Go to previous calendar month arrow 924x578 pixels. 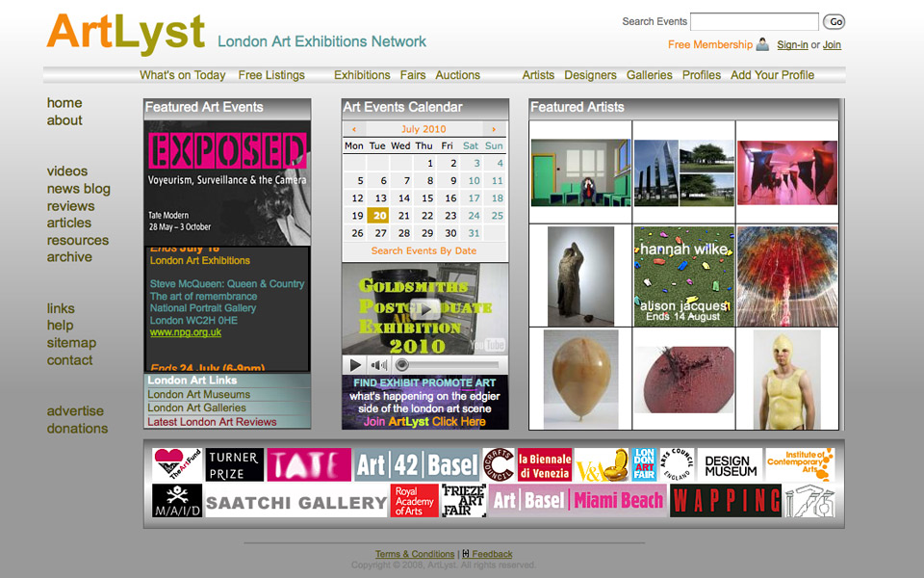click(x=354, y=129)
